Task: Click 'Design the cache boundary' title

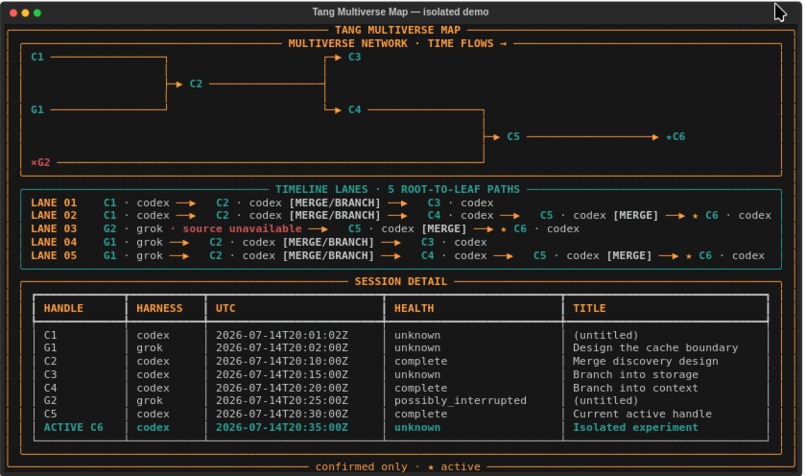Action: click(655, 348)
